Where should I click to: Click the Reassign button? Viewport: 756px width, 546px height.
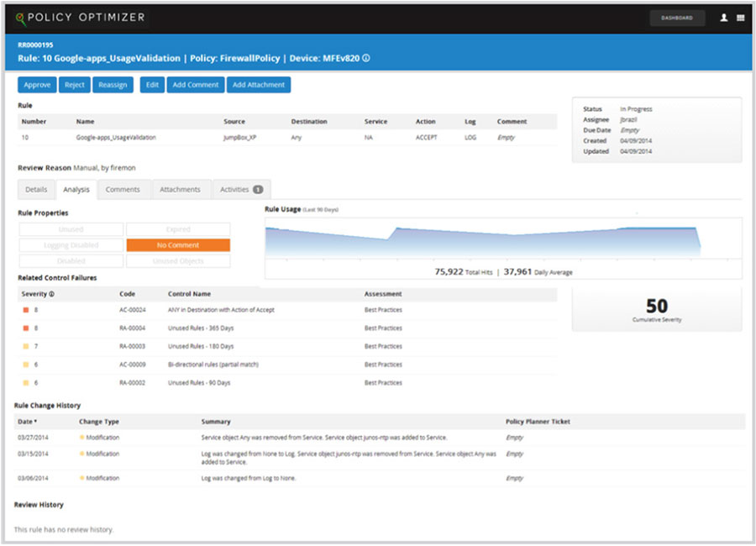[113, 85]
